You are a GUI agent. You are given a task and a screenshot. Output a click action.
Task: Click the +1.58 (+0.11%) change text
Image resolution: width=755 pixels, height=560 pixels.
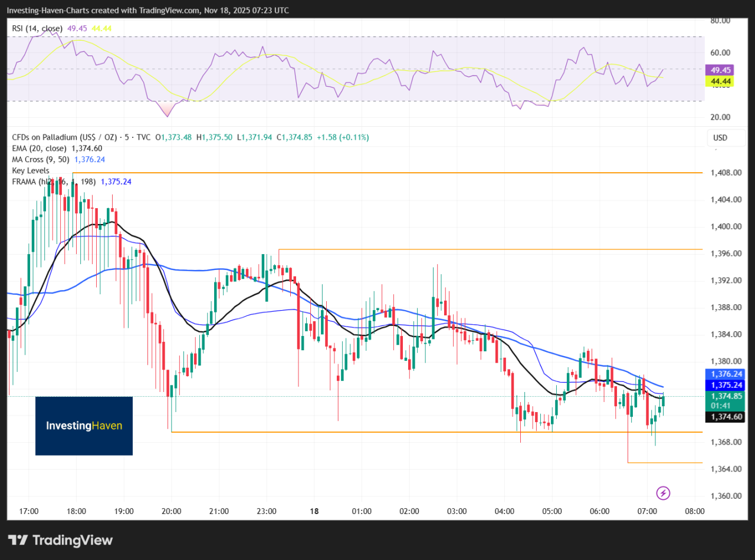(x=341, y=137)
